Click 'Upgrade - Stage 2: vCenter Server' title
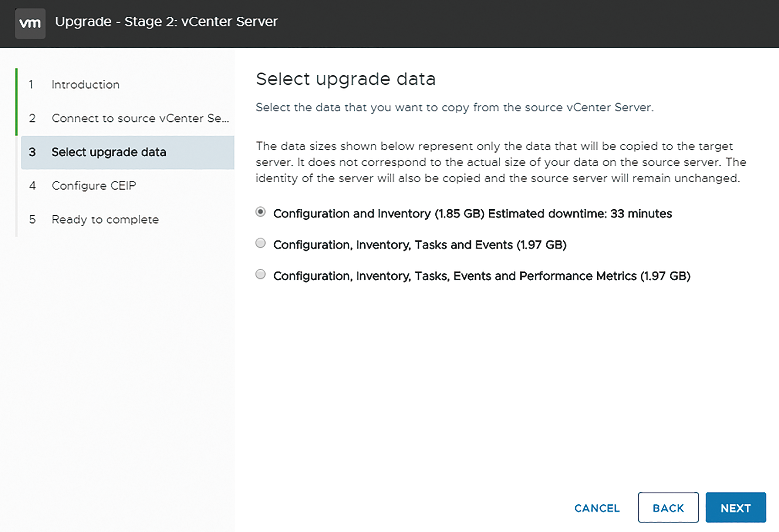 166,22
